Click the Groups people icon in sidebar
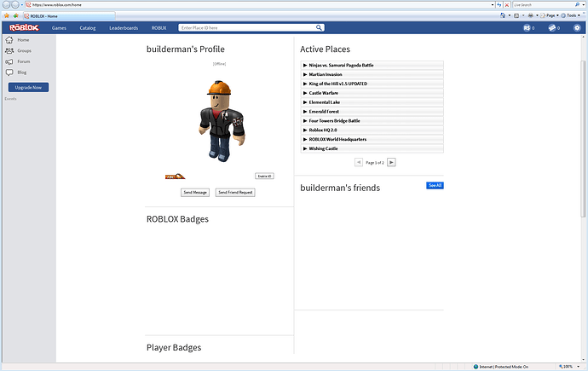This screenshot has width=588, height=371. point(9,50)
